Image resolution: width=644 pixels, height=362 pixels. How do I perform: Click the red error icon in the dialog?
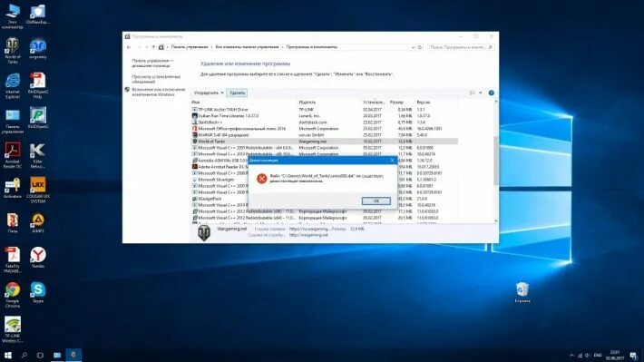click(261, 179)
